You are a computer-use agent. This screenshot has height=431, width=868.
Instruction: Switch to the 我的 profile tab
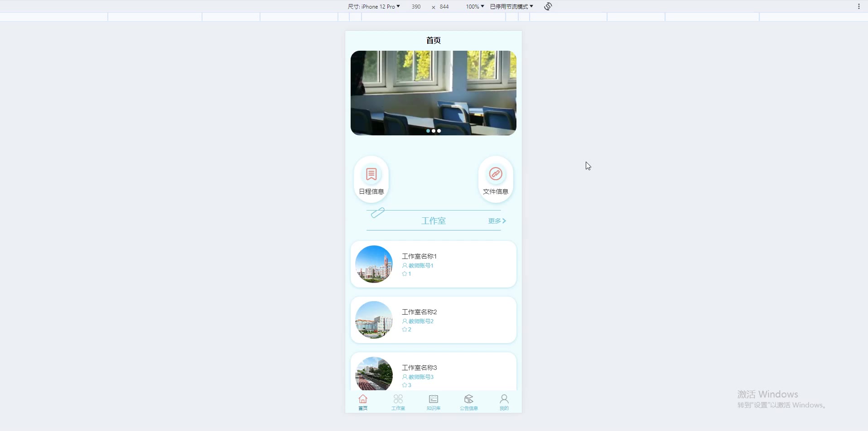click(x=504, y=402)
